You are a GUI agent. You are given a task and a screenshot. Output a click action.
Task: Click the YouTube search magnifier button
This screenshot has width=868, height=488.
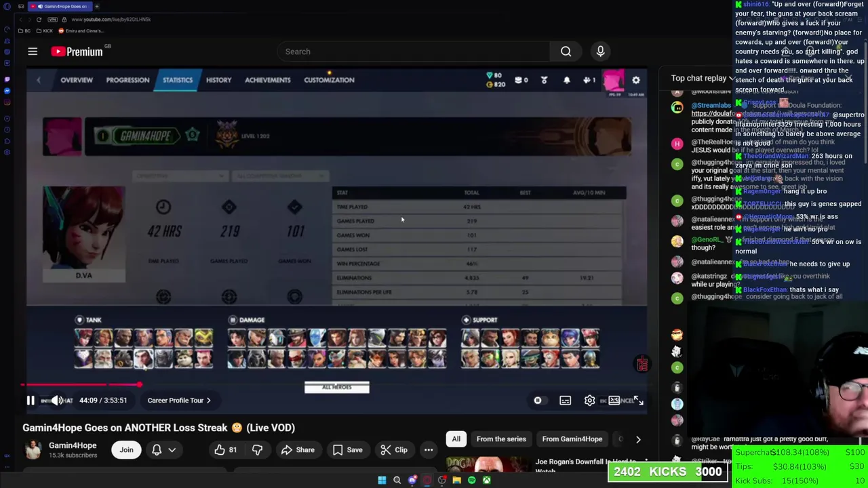tap(566, 52)
